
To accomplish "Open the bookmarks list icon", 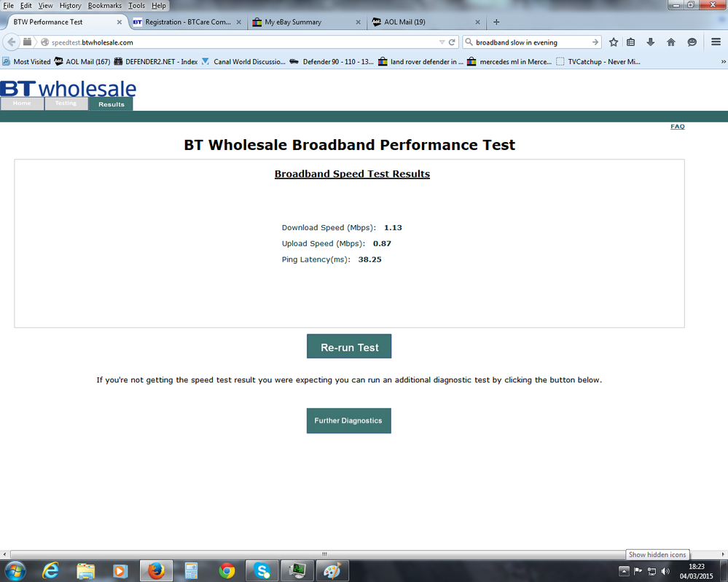I will tap(630, 42).
